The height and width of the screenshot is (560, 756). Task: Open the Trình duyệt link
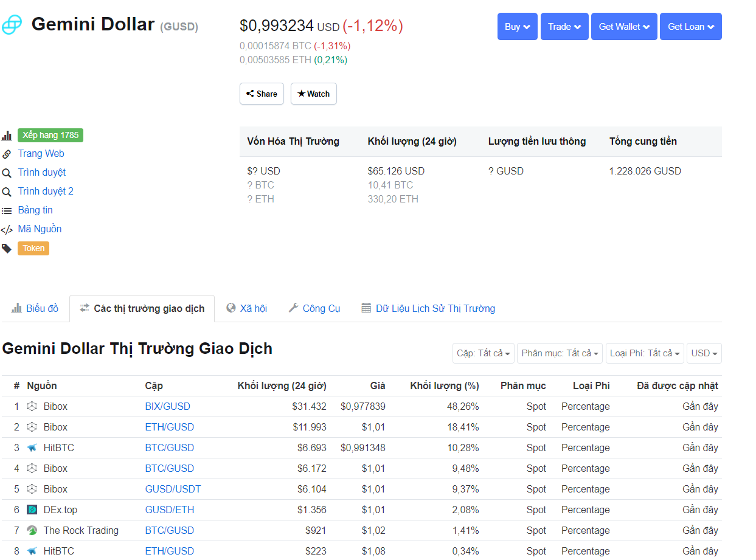(41, 173)
